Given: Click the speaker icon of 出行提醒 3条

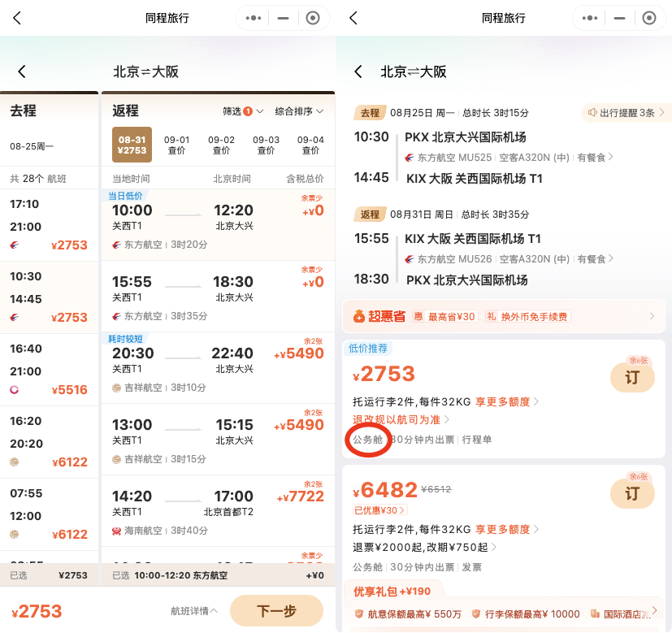Looking at the screenshot, I should coord(592,113).
